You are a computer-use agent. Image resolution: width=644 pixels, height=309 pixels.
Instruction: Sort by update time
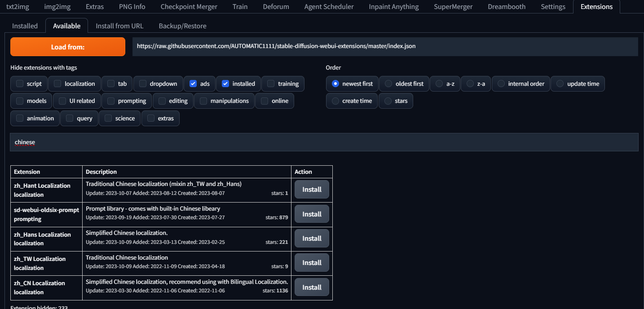560,84
